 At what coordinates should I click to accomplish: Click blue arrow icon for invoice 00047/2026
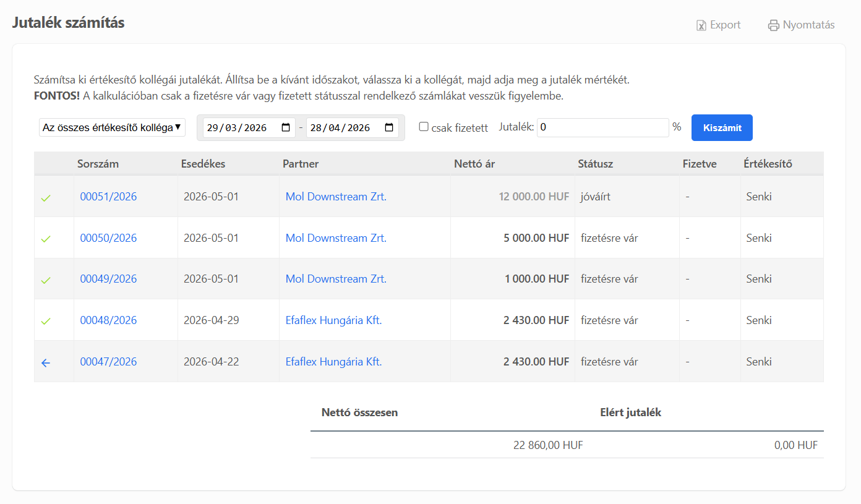[45, 363]
